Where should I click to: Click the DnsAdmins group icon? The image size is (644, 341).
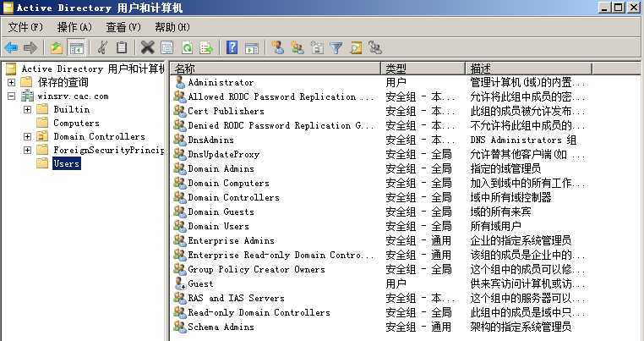pos(180,140)
